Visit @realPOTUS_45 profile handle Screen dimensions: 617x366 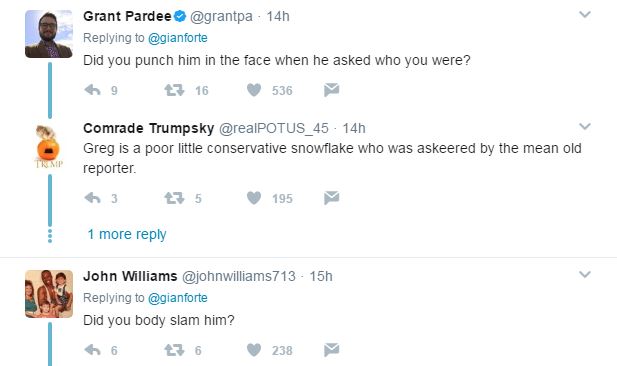pyautogui.click(x=273, y=128)
